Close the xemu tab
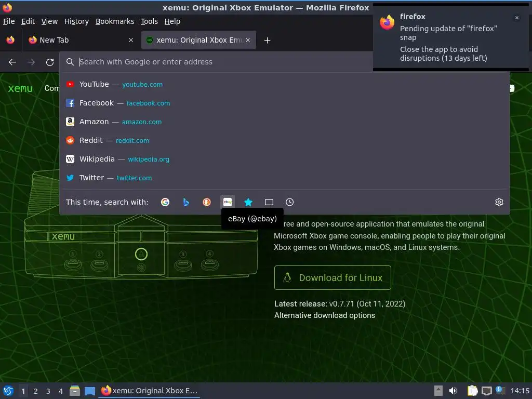Screen dimensions: 532x399 (x=248, y=40)
